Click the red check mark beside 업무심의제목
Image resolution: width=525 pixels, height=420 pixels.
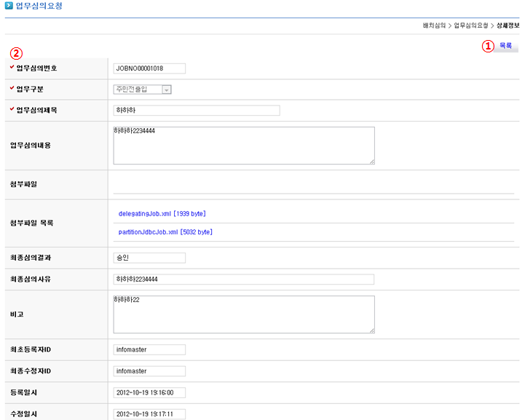click(12, 110)
